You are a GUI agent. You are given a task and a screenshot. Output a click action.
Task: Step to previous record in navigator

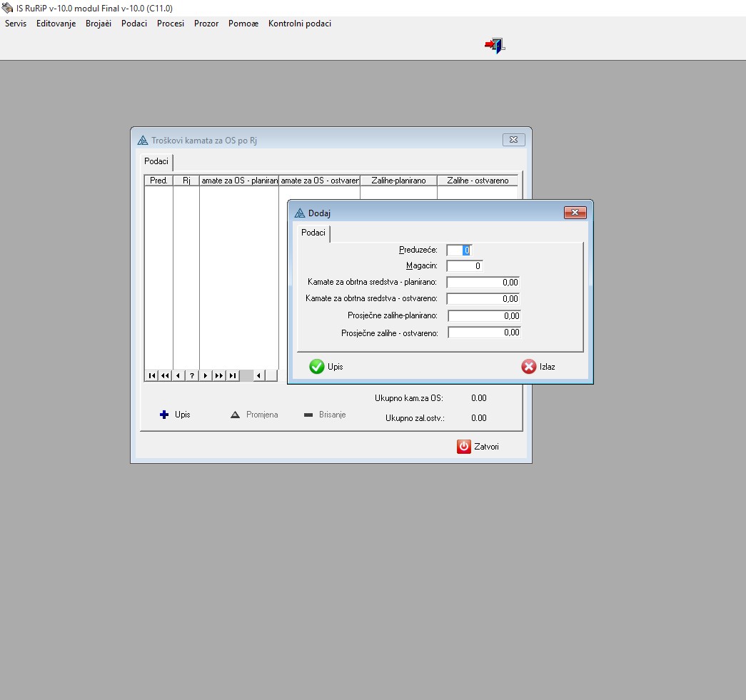click(x=178, y=375)
